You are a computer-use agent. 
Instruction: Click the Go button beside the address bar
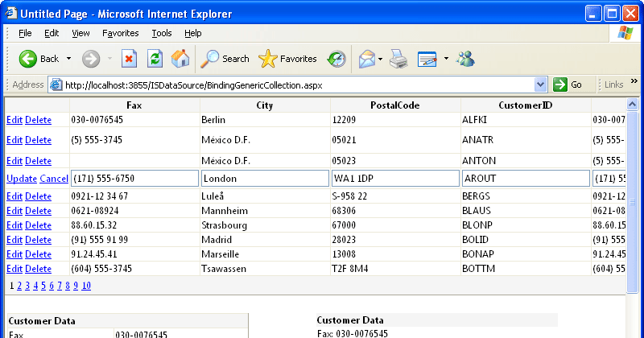[x=568, y=84]
